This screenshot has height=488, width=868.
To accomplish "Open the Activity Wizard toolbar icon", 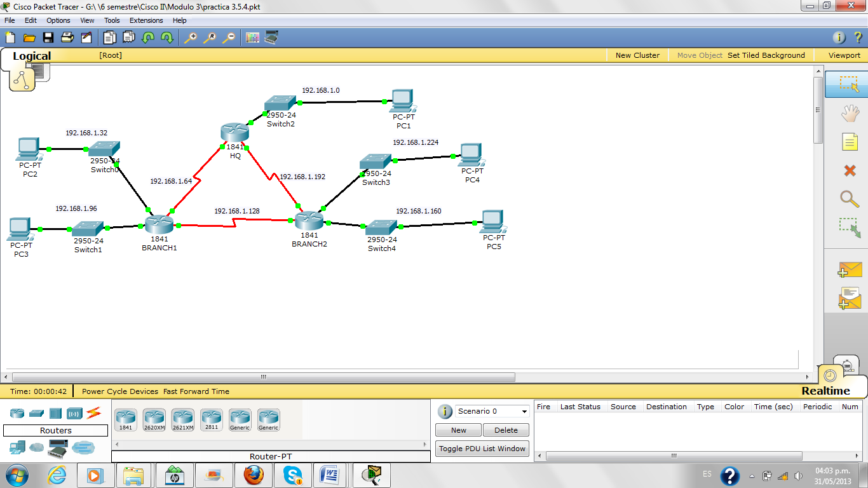I will tap(86, 37).
